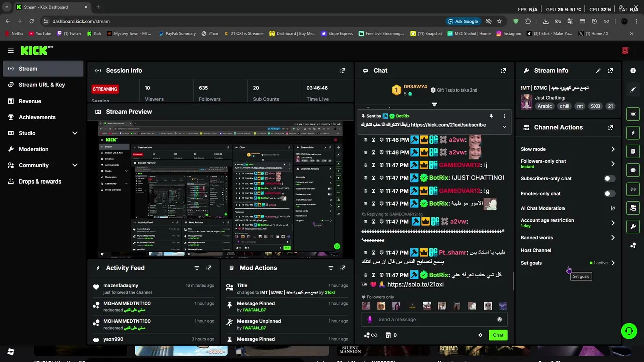The height and width of the screenshot is (362, 644).
Task: Send message with green Chat button
Action: [x=498, y=335]
